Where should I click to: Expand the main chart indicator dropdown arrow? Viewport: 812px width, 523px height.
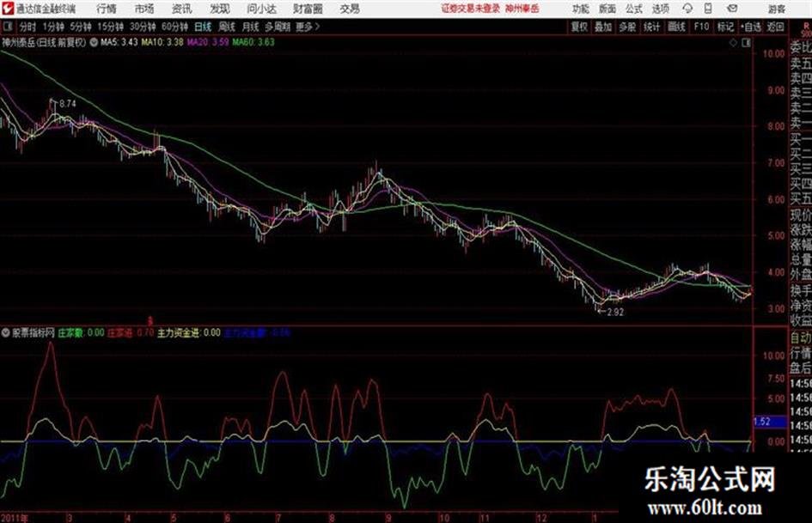pos(94,42)
